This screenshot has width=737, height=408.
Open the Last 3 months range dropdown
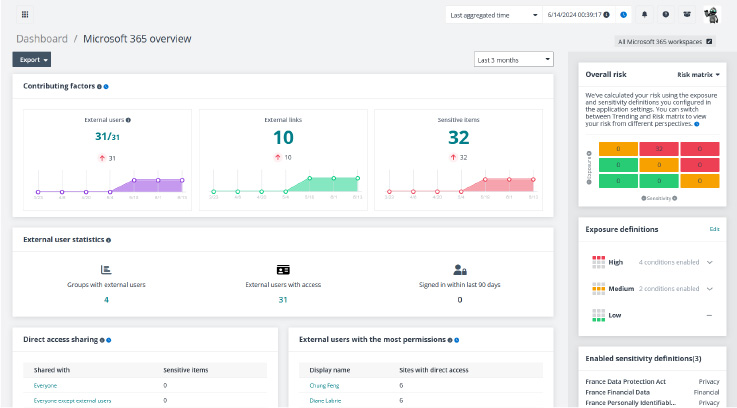pyautogui.click(x=514, y=60)
